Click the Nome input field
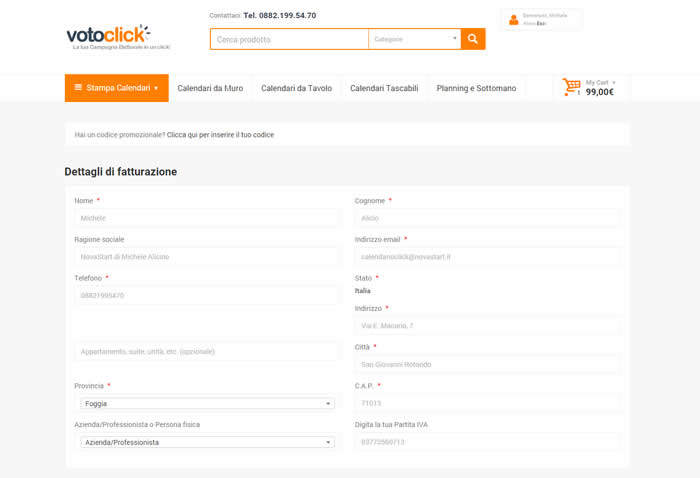 click(x=206, y=218)
